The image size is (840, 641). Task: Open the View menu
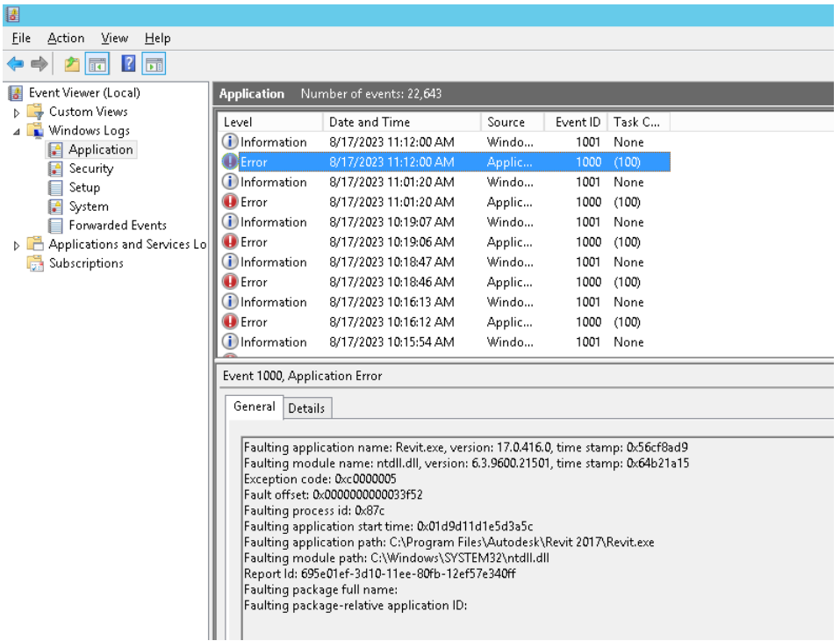click(115, 38)
